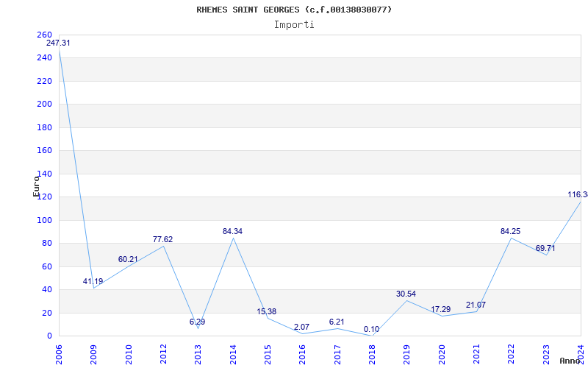Click the Anno x-axis label
588x368 pixels.
click(x=573, y=361)
